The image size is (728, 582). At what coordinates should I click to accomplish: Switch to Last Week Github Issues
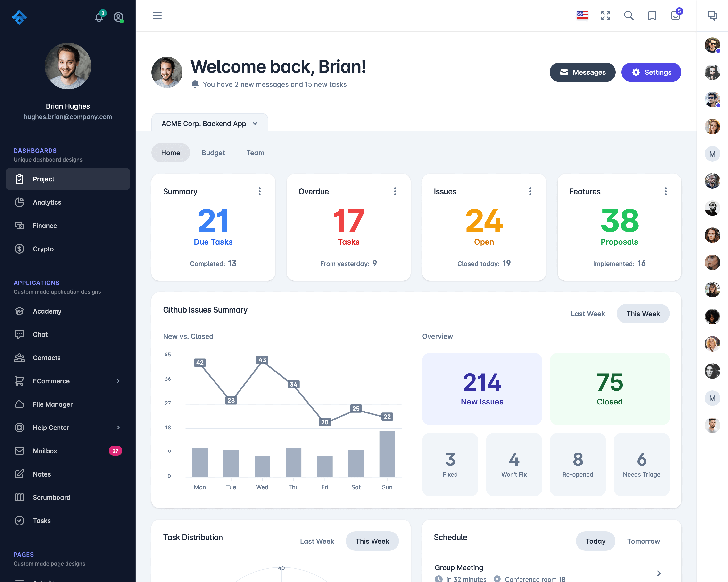588,313
